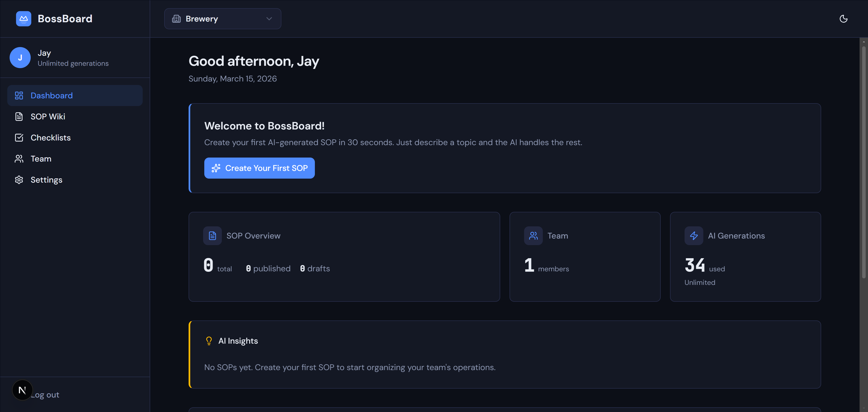Click Jay's blue avatar circle
The width and height of the screenshot is (868, 412).
20,58
